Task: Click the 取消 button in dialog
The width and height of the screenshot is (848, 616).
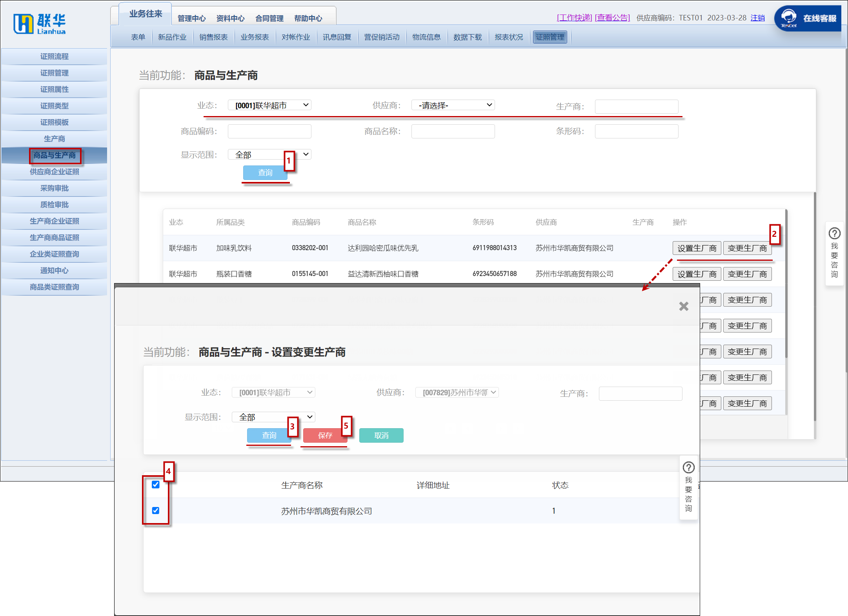Action: [381, 435]
